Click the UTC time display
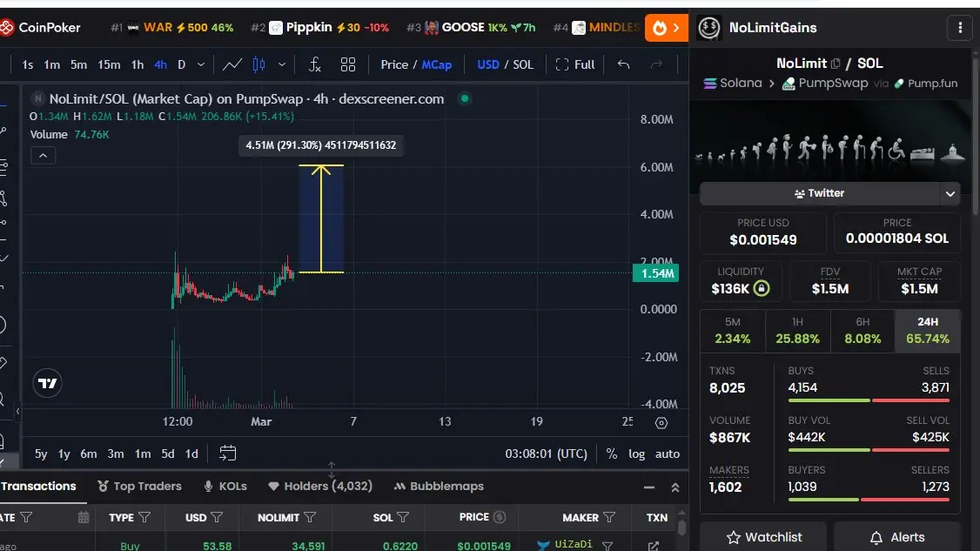980x551 pixels. click(547, 454)
